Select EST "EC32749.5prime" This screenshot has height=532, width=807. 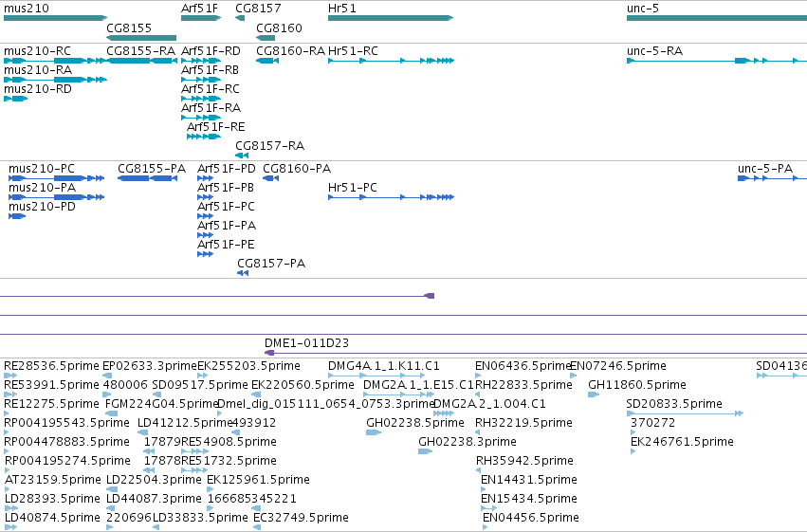click(x=301, y=518)
